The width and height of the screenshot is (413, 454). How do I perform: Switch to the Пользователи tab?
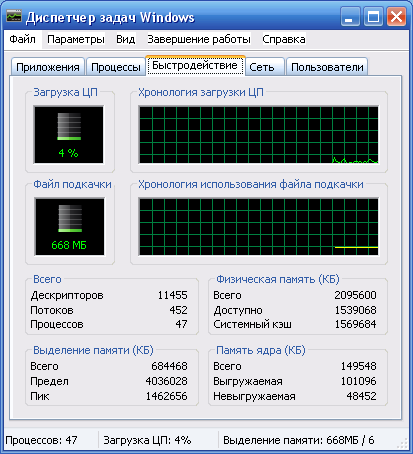(x=327, y=67)
